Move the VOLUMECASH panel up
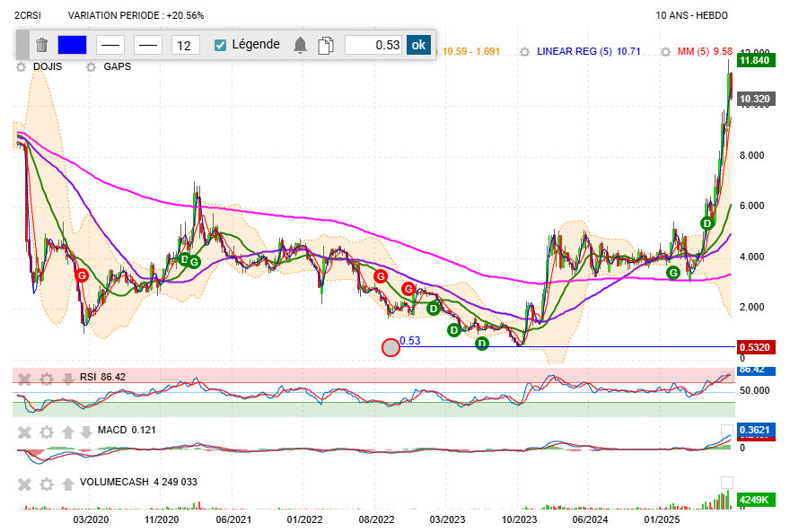 pos(67,484)
